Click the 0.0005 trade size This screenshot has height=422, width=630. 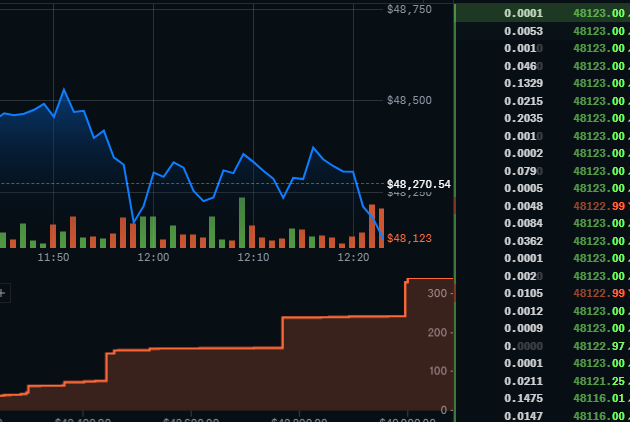tap(524, 188)
